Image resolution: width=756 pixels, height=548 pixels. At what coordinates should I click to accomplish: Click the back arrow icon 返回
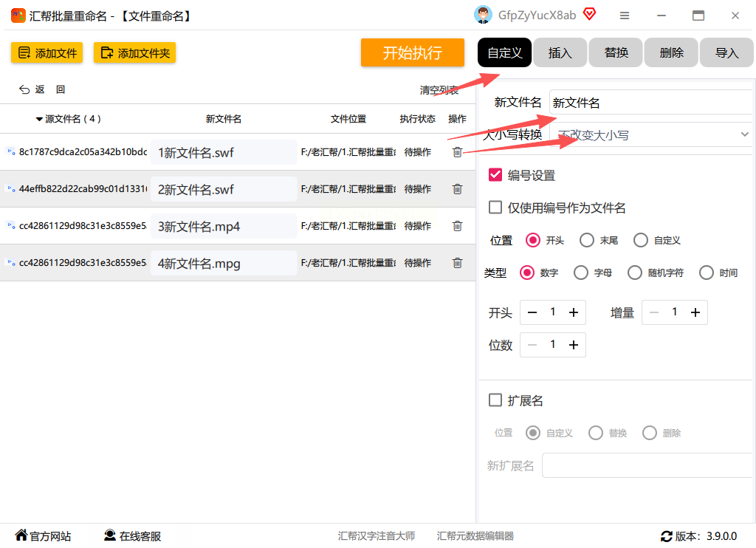pyautogui.click(x=24, y=89)
